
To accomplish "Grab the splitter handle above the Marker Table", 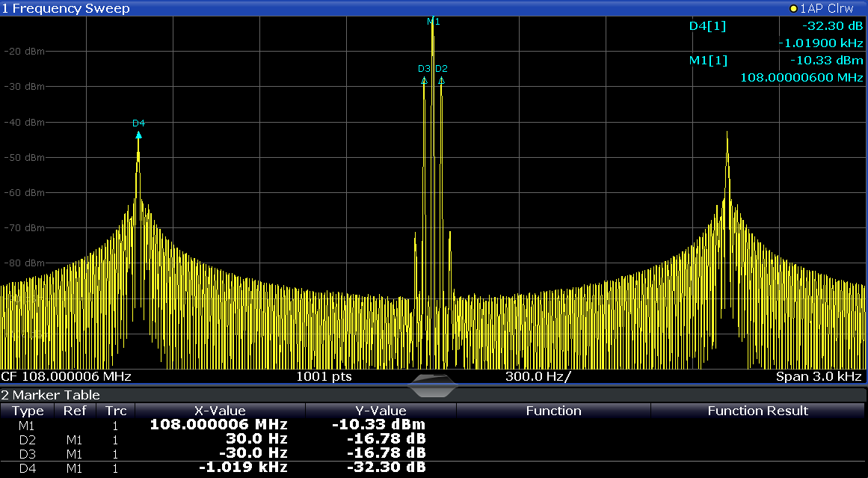I will 433,386.
